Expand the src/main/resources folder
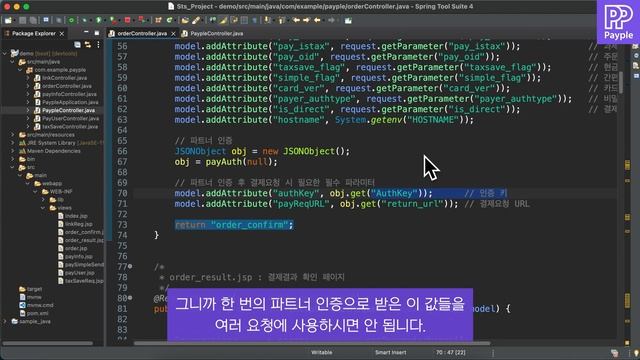Screen dimensions: 640x360 pyautogui.click(x=13, y=135)
